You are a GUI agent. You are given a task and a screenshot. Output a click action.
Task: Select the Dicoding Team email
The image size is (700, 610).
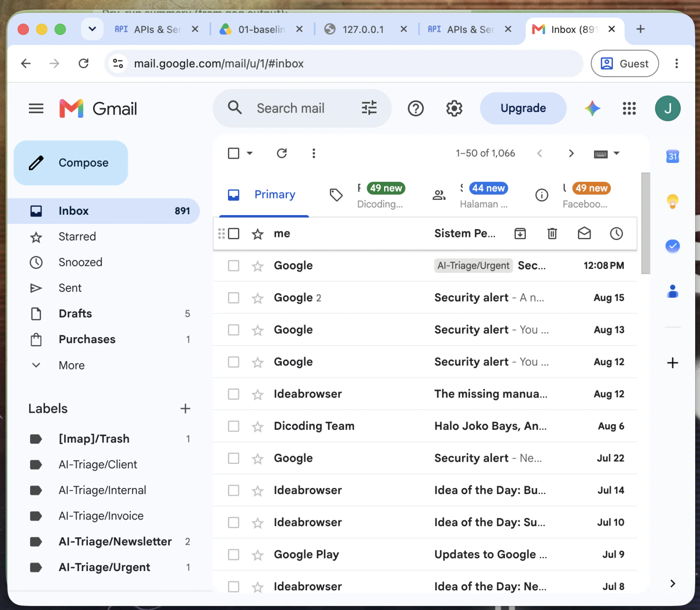pyautogui.click(x=234, y=426)
